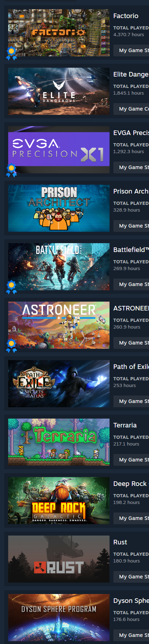
Task: Open My Game Stats dropdown for Prison Architect
Action: 131,226
